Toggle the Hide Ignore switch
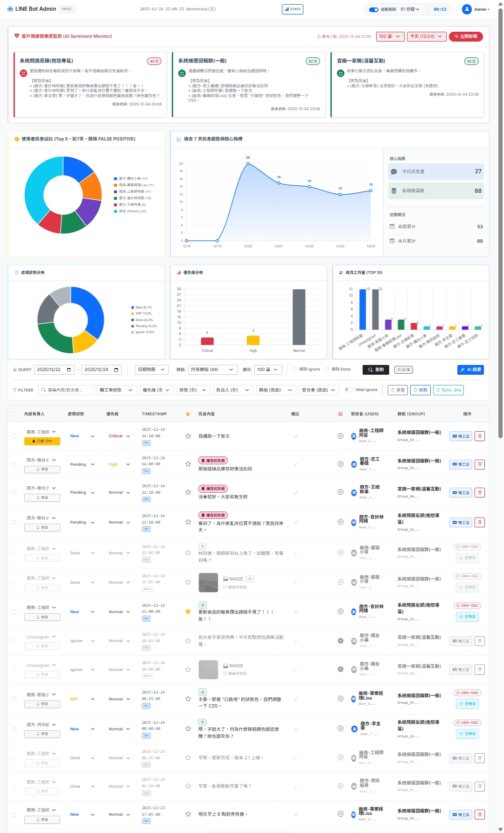The width and height of the screenshot is (504, 833). click(348, 390)
